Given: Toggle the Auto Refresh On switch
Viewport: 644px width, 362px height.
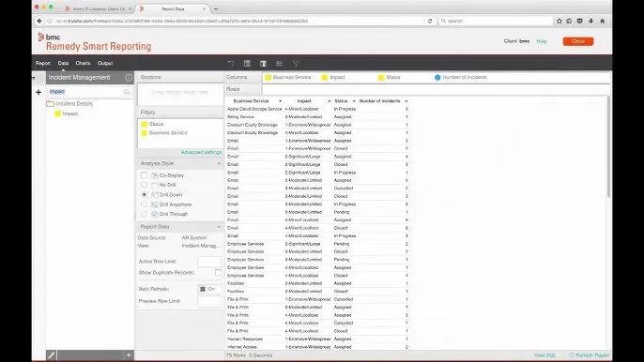Looking at the screenshot, I should coord(208,289).
